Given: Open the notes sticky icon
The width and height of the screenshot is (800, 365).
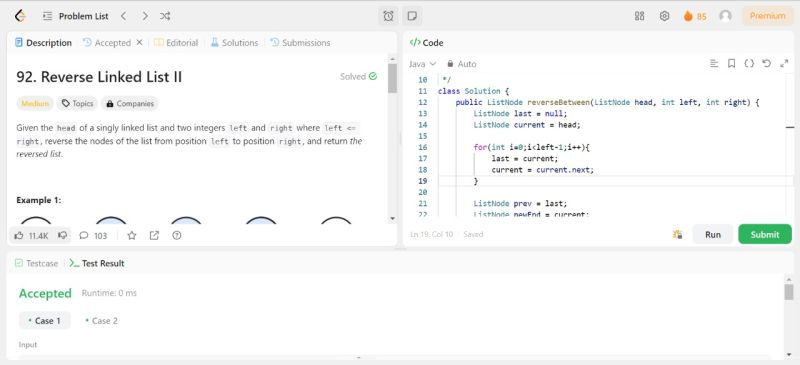Looking at the screenshot, I should click(412, 16).
